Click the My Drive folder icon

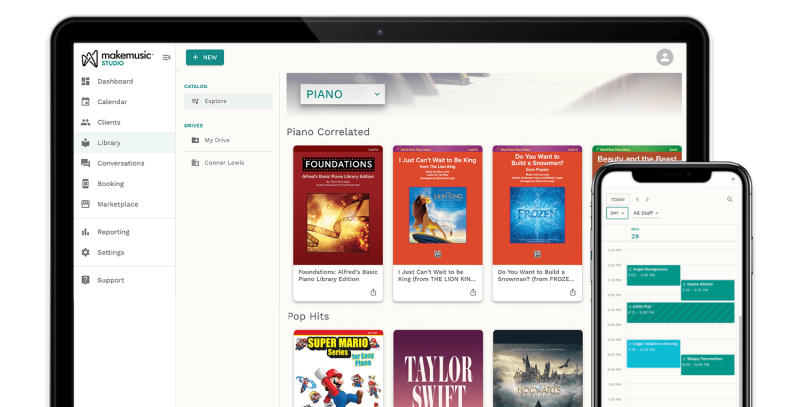[x=195, y=140]
